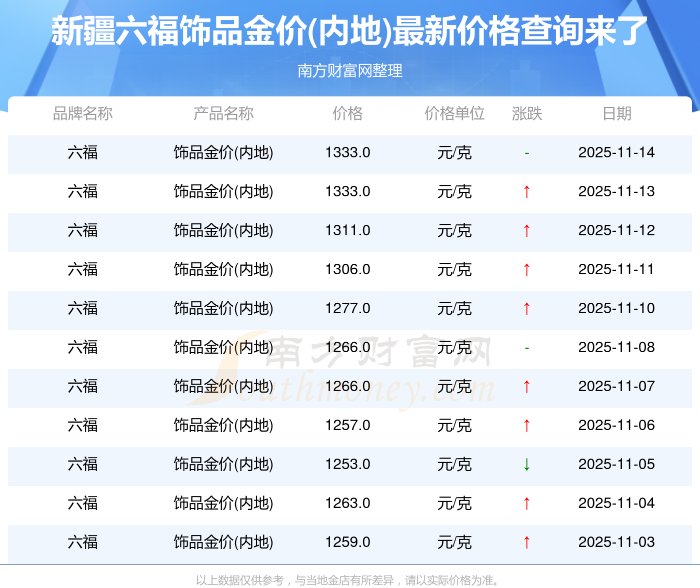Select the 元/克 unit for 2025-11-14
This screenshot has height=588, width=700.
point(454,152)
